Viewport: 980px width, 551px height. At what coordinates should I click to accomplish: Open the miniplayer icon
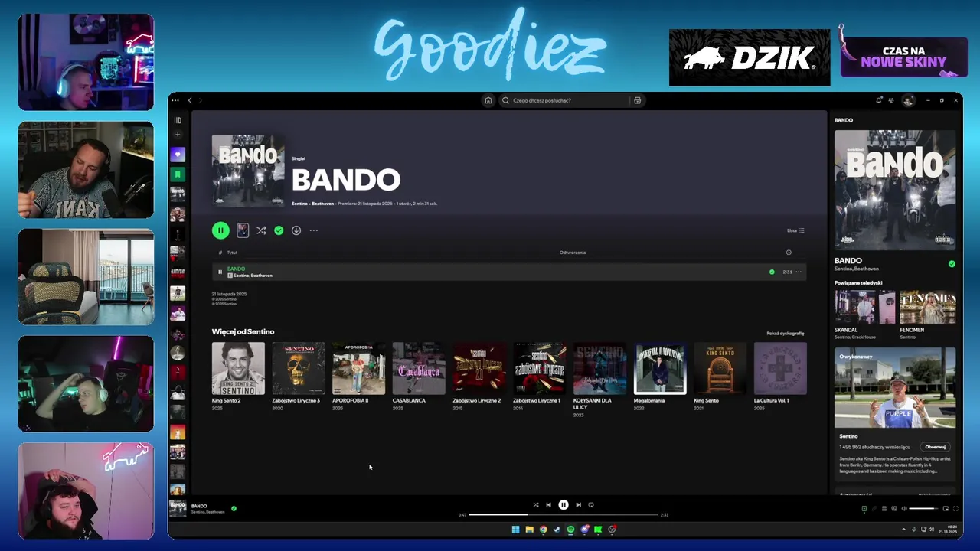tap(946, 508)
